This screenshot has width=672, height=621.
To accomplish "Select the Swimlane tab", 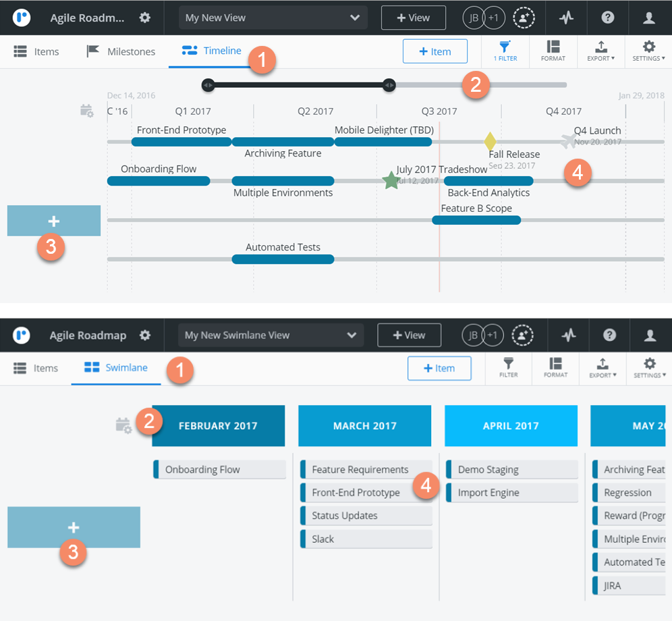I will (116, 368).
